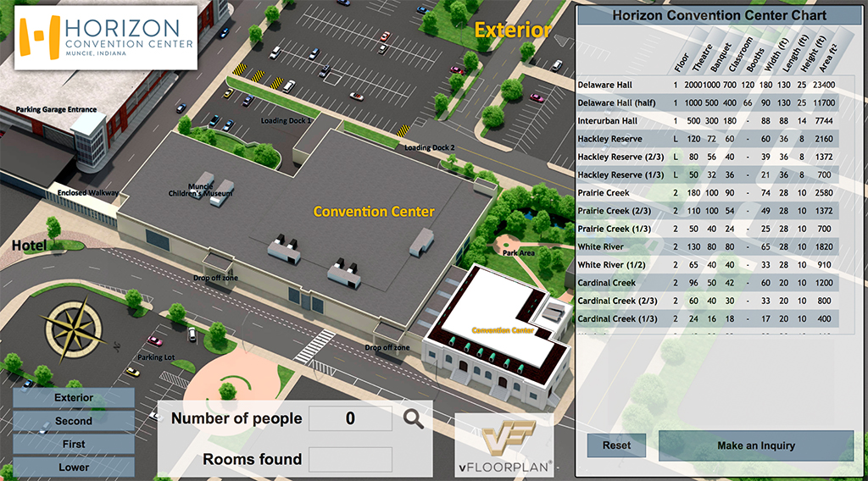Click Make an Inquiry button
Screen dimensions: 868x481
click(x=755, y=445)
